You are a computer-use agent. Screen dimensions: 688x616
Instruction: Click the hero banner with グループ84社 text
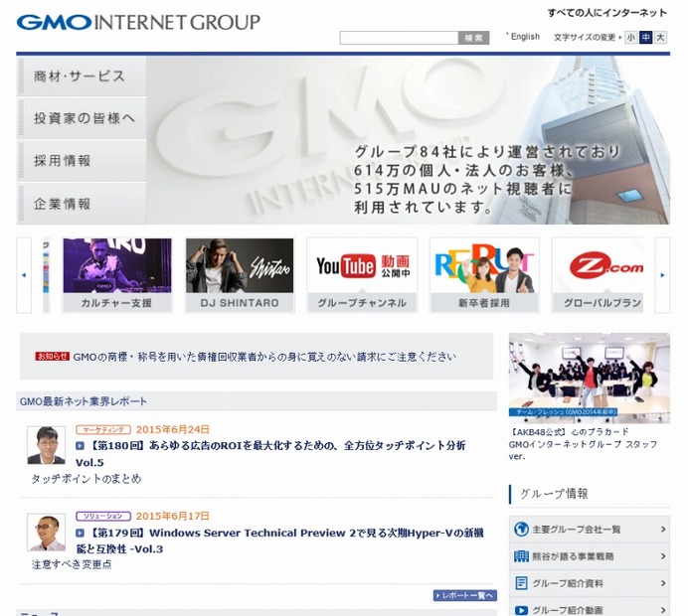(408, 140)
